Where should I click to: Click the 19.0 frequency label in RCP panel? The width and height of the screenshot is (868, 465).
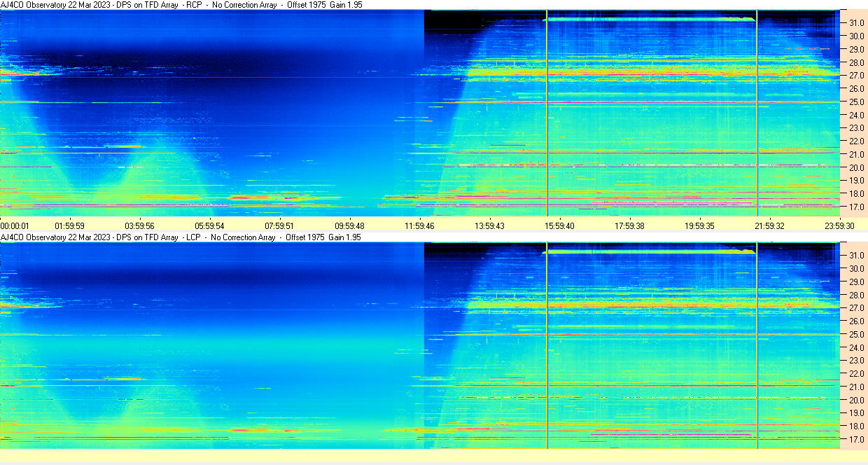click(x=857, y=181)
